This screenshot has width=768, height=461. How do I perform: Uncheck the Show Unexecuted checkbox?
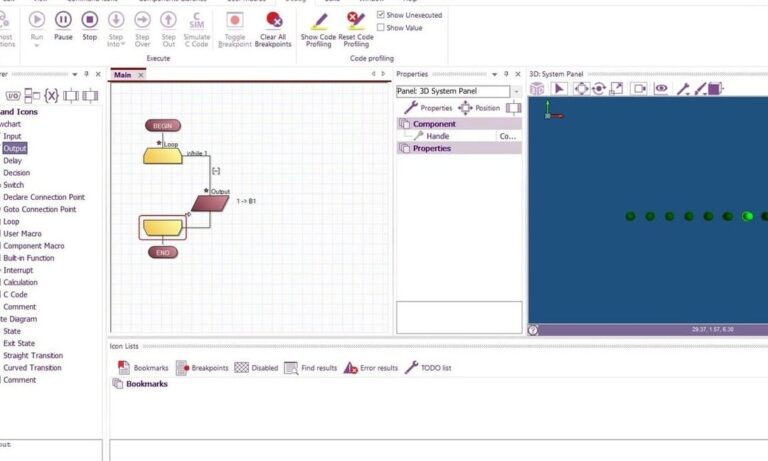[381, 15]
